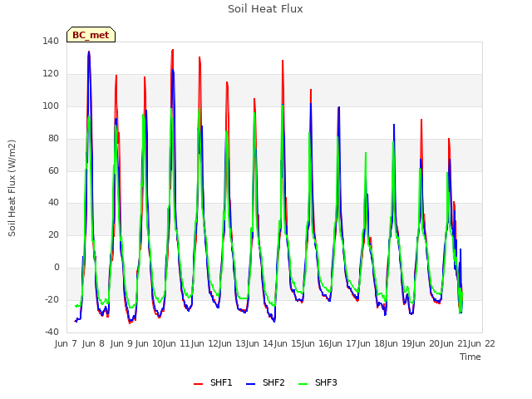Click the x-axis label Jun 7
Viewport: 532px width, 399px height.
pyautogui.click(x=66, y=343)
